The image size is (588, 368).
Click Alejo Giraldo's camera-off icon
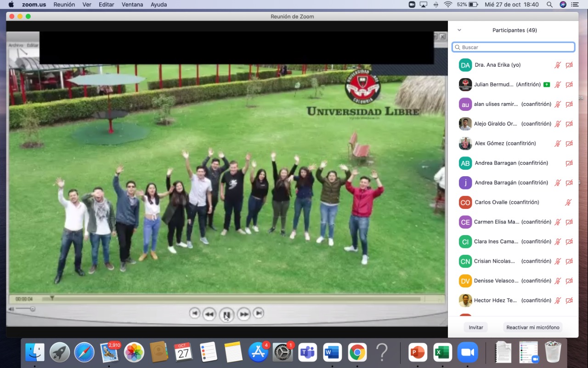pyautogui.click(x=569, y=124)
